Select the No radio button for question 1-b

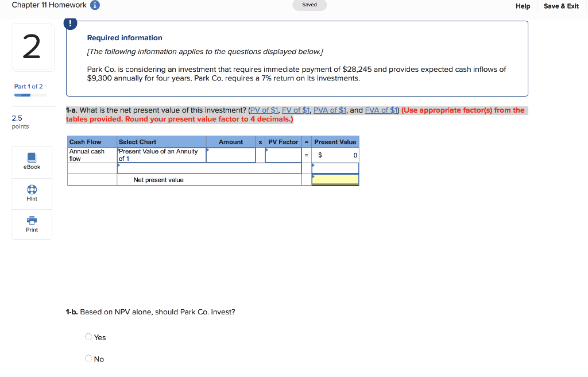click(88, 358)
